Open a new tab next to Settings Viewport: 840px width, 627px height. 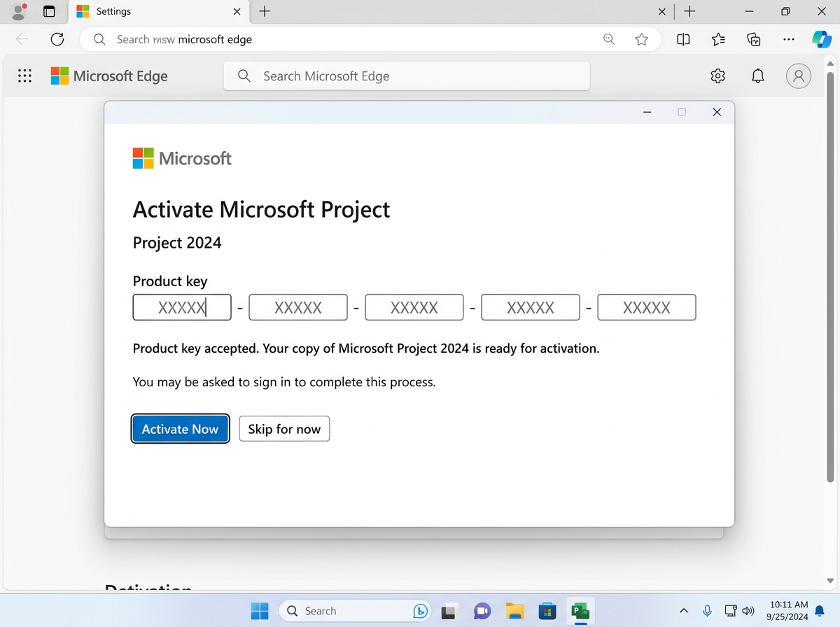pyautogui.click(x=265, y=11)
